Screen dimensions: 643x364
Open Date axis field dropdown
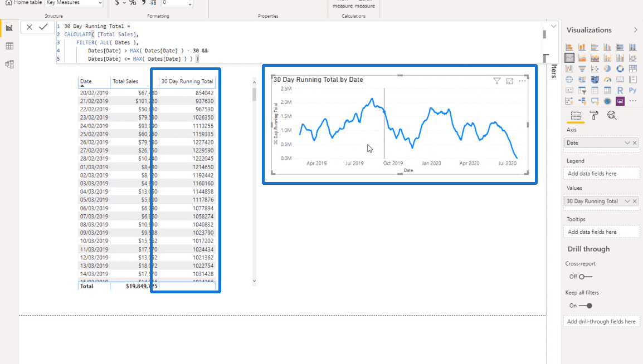pyautogui.click(x=627, y=143)
